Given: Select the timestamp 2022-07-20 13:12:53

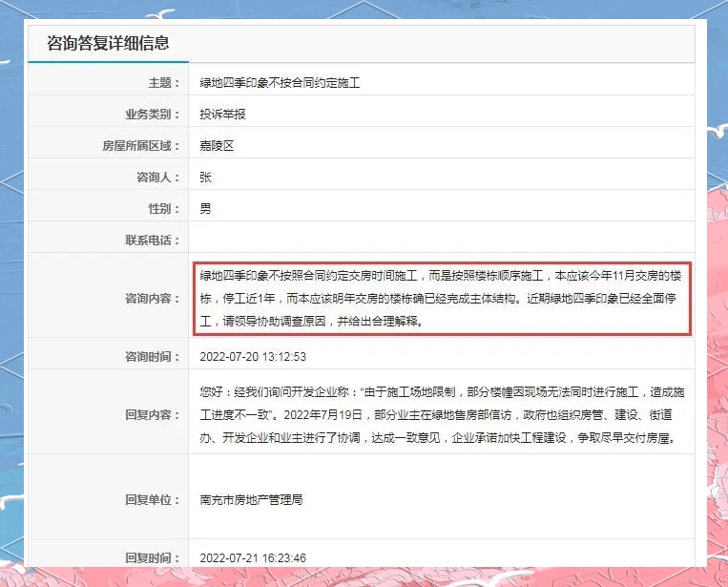Looking at the screenshot, I should (x=253, y=357).
